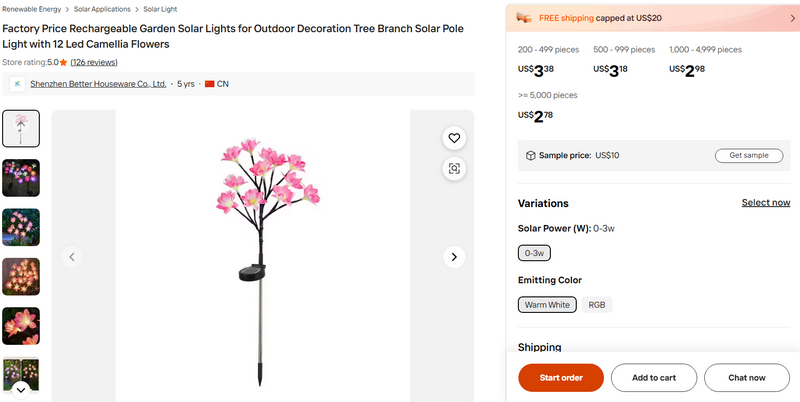Select the colorful night lights thumbnail
This screenshot has height=402, width=800.
click(x=21, y=178)
